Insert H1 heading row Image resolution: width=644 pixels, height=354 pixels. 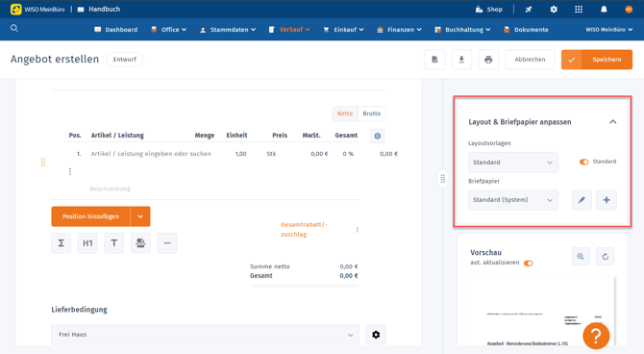point(87,243)
